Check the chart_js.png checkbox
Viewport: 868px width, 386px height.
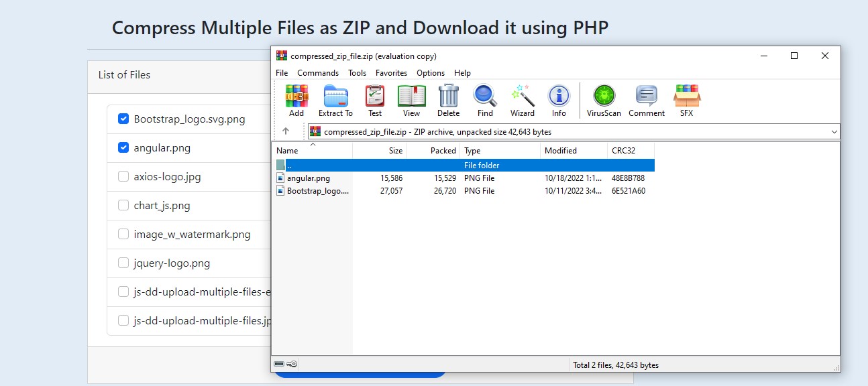click(x=123, y=205)
